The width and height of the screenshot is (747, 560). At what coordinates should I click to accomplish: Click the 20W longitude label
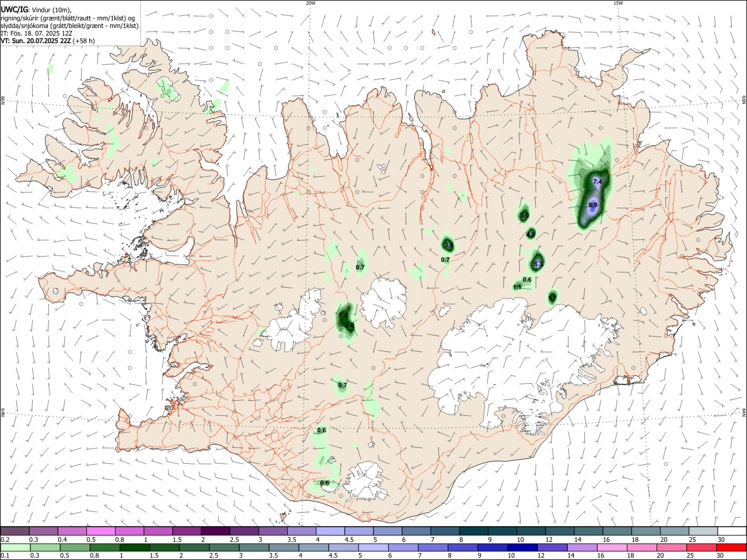click(310, 3)
